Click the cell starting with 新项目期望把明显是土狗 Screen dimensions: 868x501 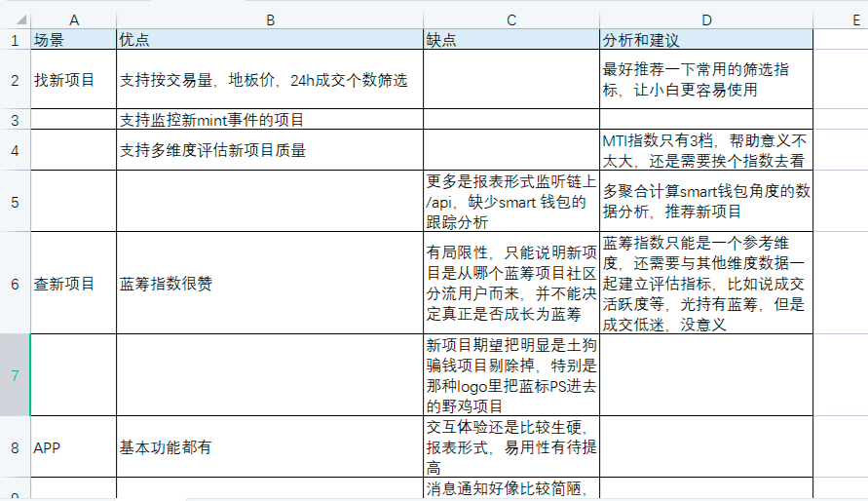tap(510, 374)
